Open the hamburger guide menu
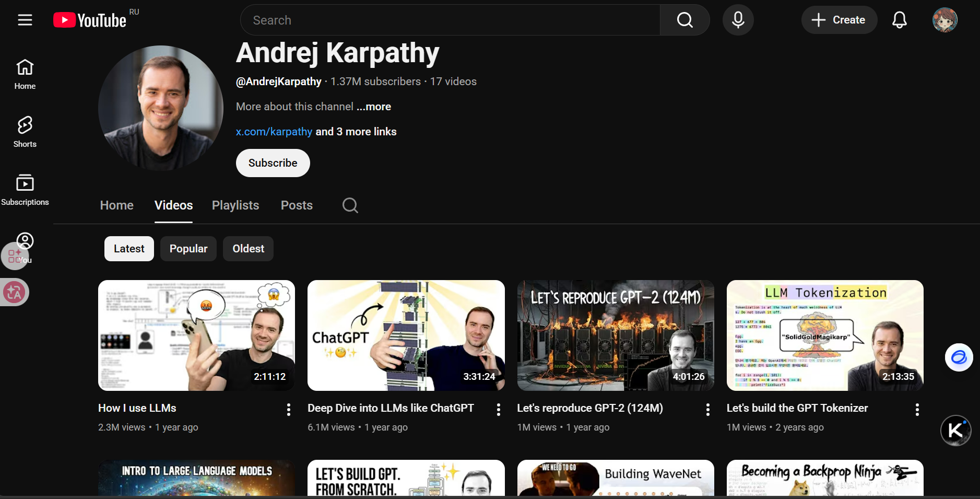This screenshot has width=980, height=499. 25,20
